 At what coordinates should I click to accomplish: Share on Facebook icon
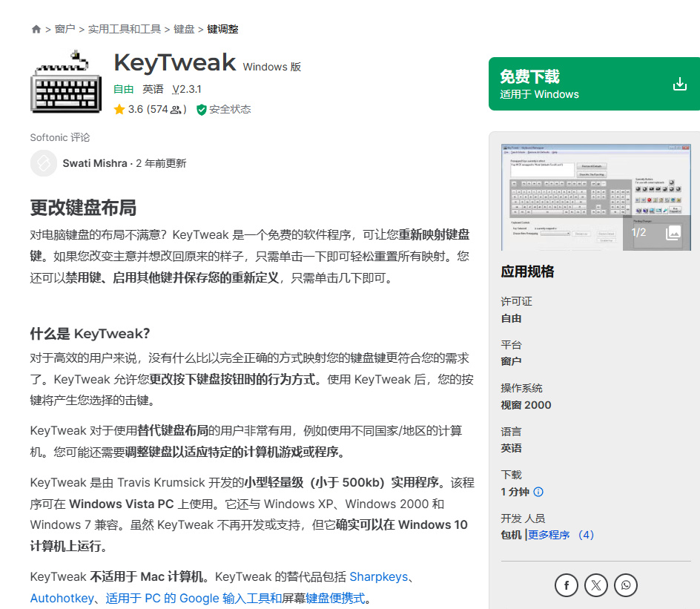pyautogui.click(x=567, y=585)
